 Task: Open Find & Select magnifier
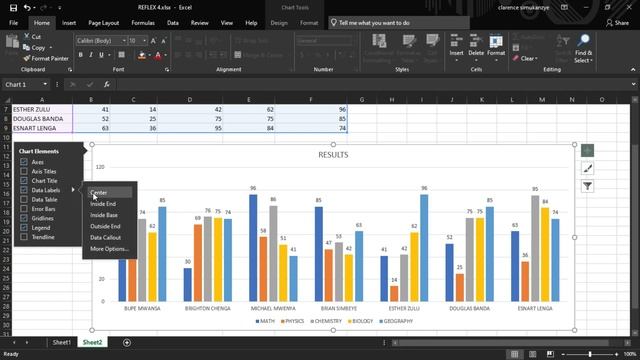[x=583, y=41]
